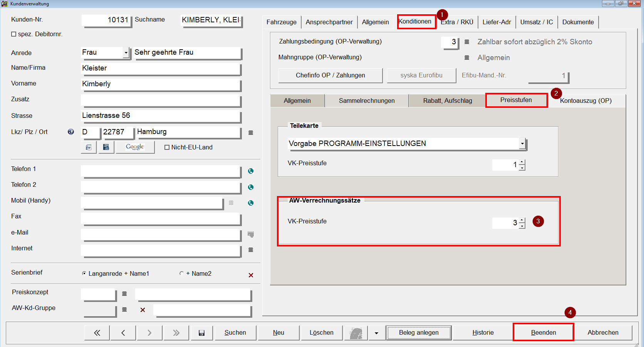Decrease the Teilekarte VK-Preisstufe value
This screenshot has width=644, height=347.
click(x=522, y=168)
